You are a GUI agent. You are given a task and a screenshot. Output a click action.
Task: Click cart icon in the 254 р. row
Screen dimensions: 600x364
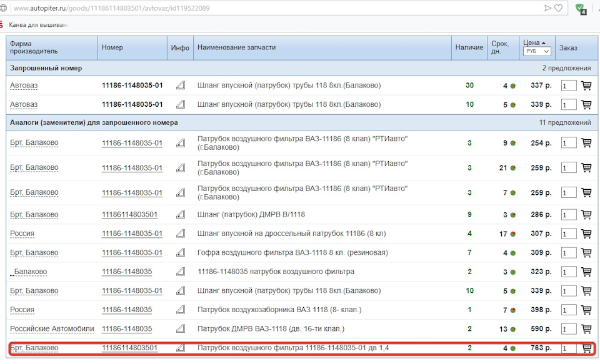(x=586, y=142)
